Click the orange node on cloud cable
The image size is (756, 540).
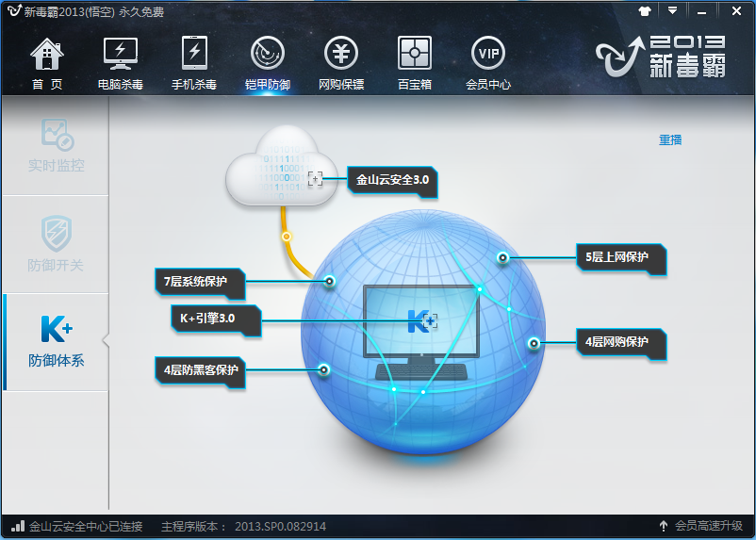(287, 237)
